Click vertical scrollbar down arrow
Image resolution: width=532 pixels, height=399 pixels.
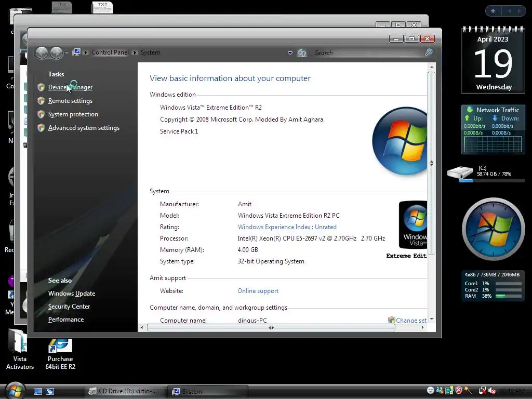432,319
